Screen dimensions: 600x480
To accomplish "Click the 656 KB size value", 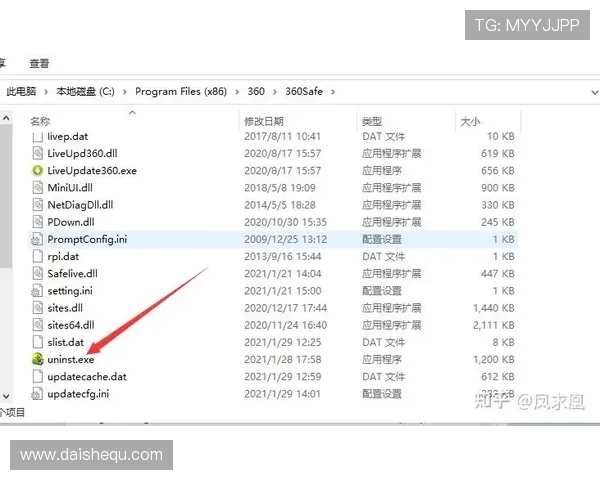I will [x=498, y=171].
